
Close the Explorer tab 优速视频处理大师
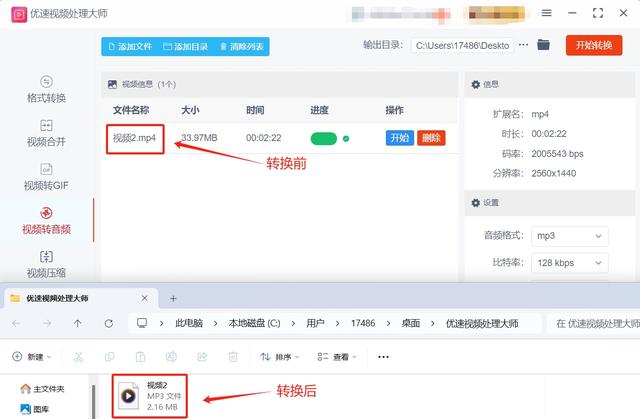144,298
